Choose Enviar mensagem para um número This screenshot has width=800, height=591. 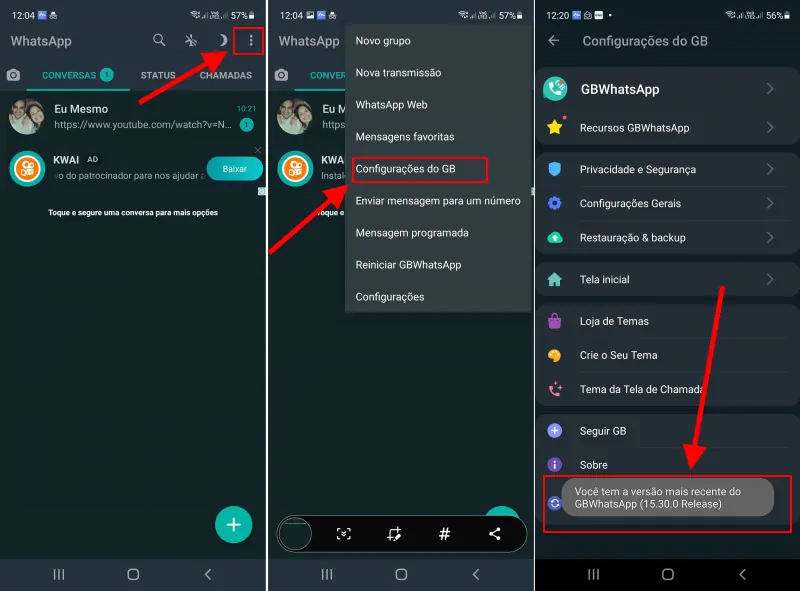[x=438, y=201]
